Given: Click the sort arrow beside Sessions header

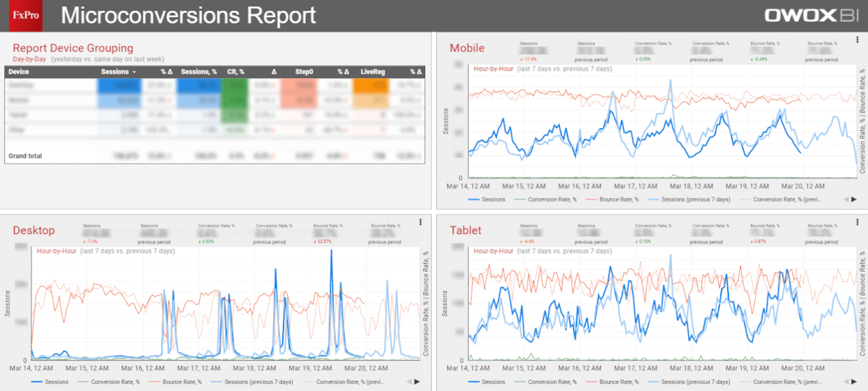Looking at the screenshot, I should pyautogui.click(x=135, y=72).
